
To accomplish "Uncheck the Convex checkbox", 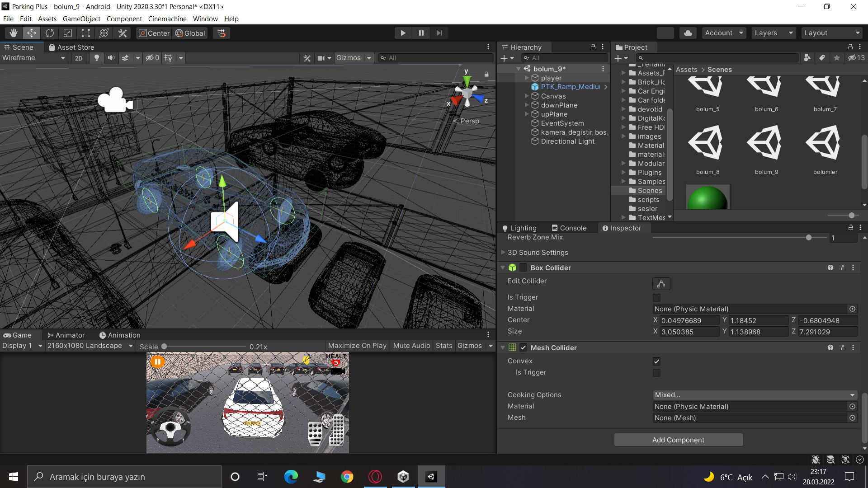I will tap(656, 361).
